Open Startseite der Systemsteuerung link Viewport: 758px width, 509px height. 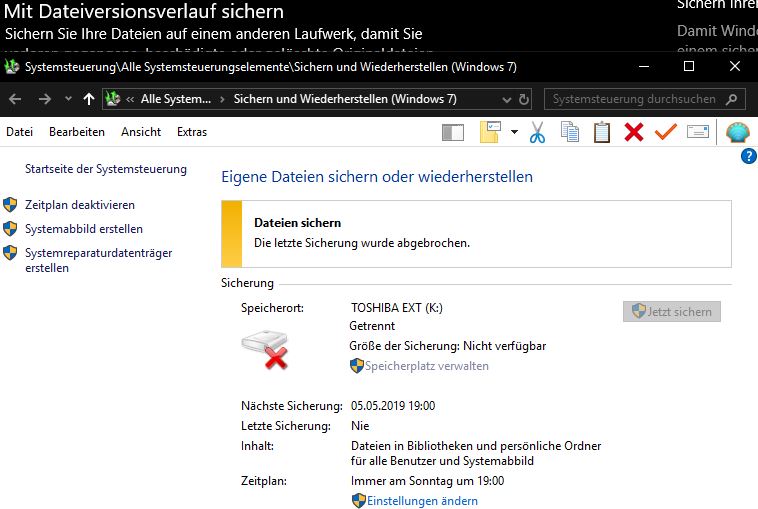point(106,169)
